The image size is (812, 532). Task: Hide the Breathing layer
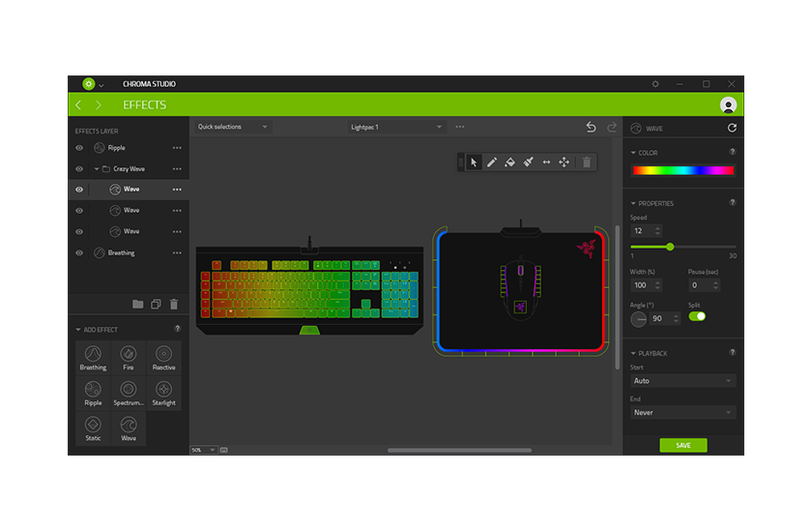click(x=79, y=253)
